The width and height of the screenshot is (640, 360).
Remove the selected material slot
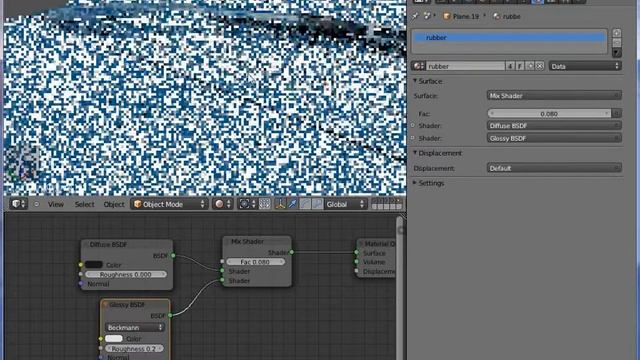coord(617,42)
